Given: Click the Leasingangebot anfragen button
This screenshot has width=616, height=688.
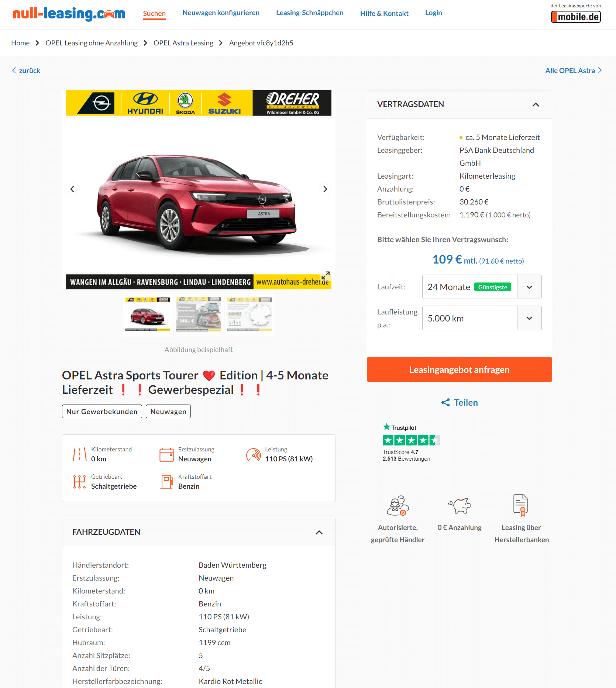Looking at the screenshot, I should click(459, 369).
